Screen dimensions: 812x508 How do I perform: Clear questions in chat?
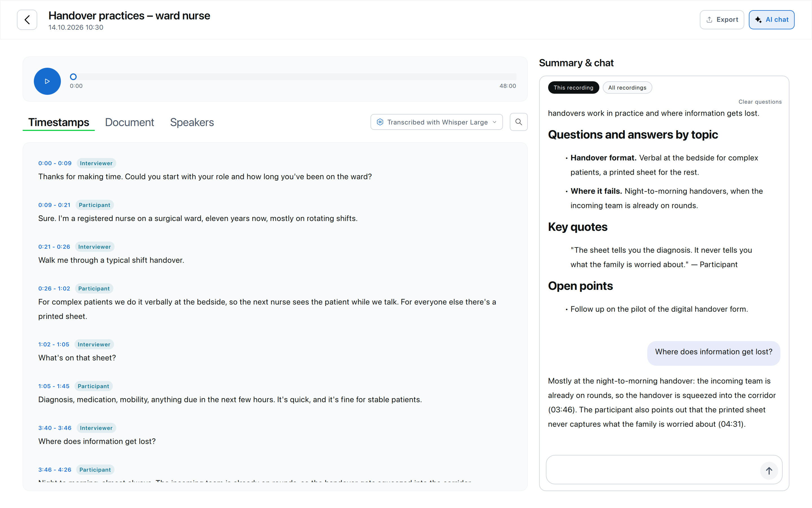tap(760, 102)
